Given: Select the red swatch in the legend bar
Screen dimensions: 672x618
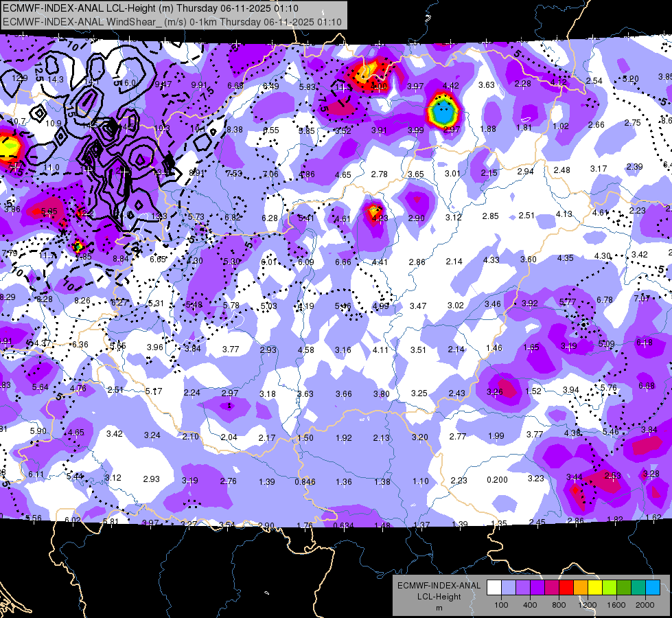Looking at the screenshot, I should click(x=566, y=588).
